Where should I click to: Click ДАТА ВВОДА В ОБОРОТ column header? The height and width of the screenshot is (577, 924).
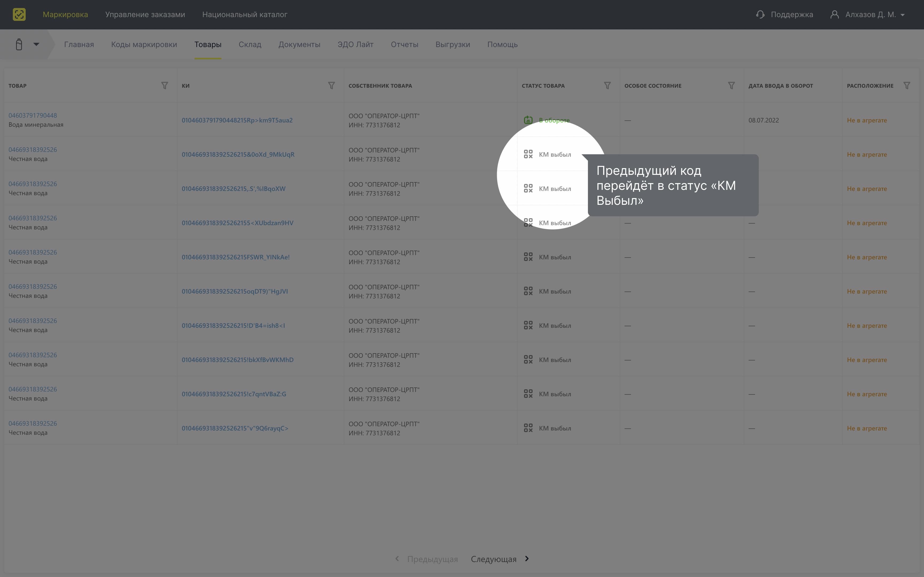coord(780,86)
